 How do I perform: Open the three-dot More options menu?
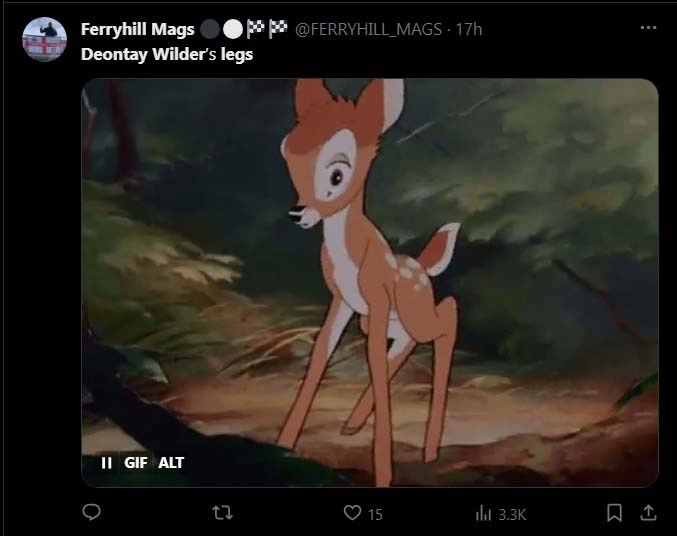click(x=648, y=28)
